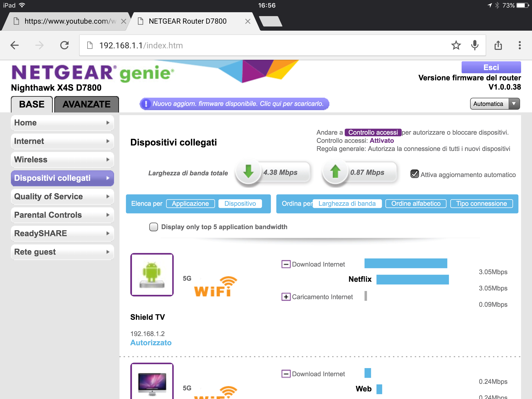
Task: Click the Netflix application label
Action: [360, 279]
